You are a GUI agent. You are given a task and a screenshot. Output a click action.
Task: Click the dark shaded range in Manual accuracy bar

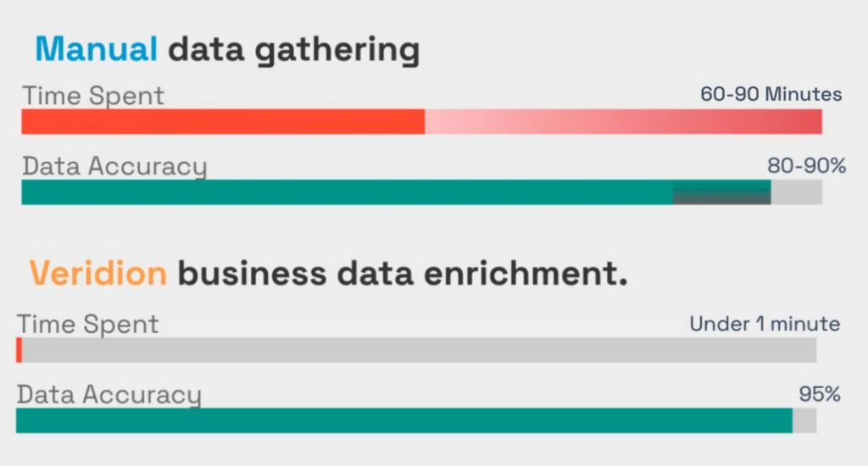pos(721,193)
